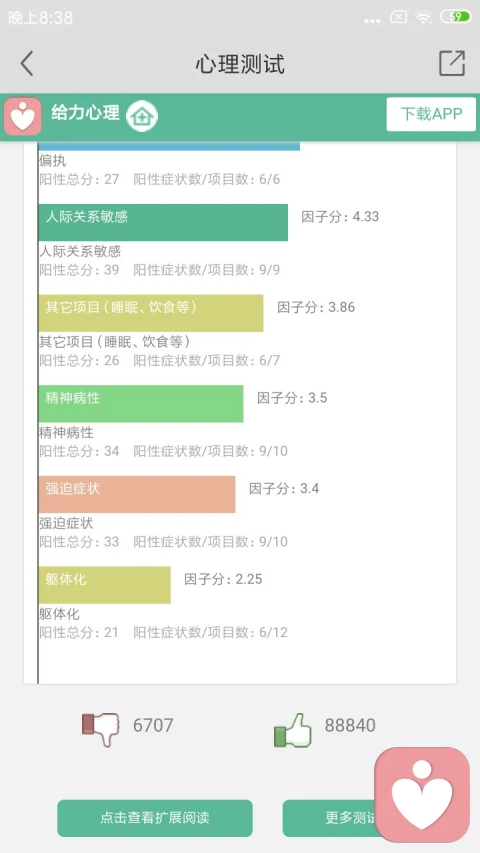480x853 pixels.
Task: Open the floating pink heart app icon
Action: [422, 794]
